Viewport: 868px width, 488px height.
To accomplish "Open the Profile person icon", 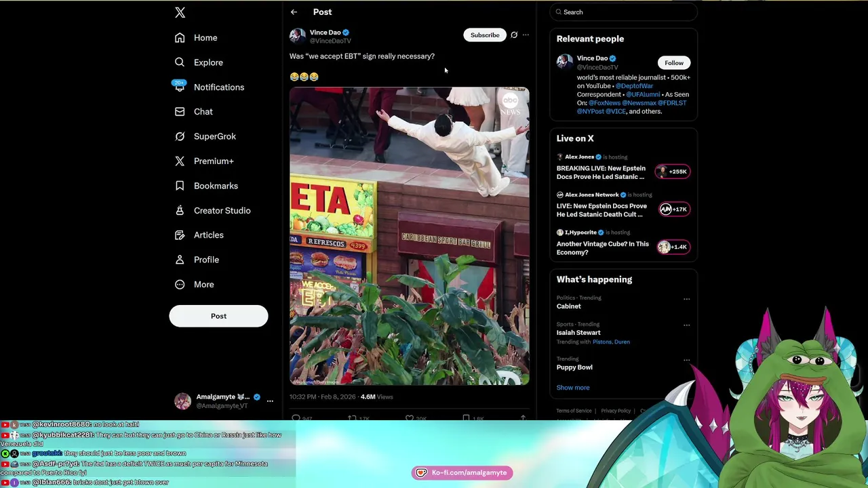I will 180,260.
